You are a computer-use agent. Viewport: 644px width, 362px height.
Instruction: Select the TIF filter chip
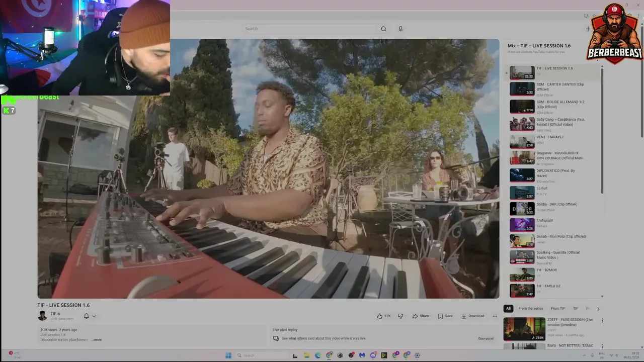pos(576,308)
